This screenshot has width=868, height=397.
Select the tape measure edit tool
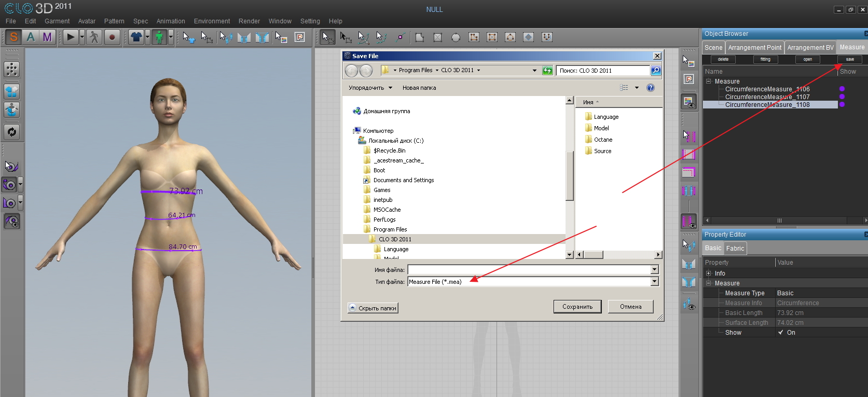pyautogui.click(x=11, y=166)
